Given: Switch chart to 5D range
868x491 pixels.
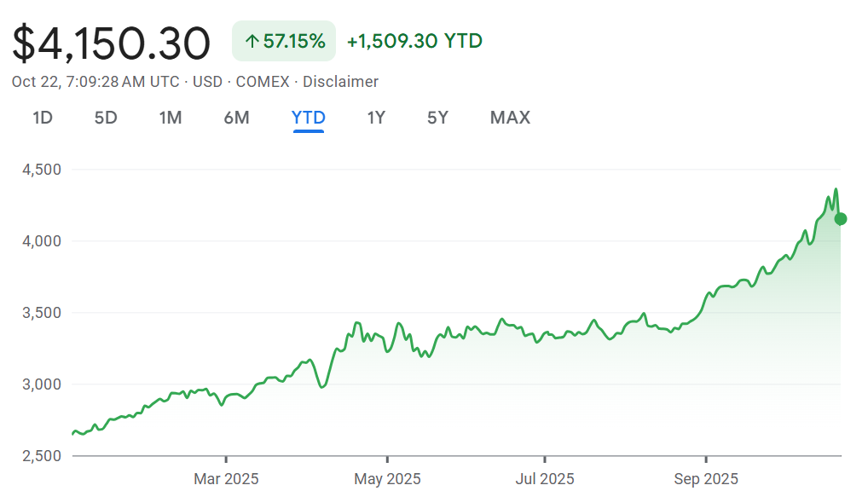Looking at the screenshot, I should click(106, 118).
